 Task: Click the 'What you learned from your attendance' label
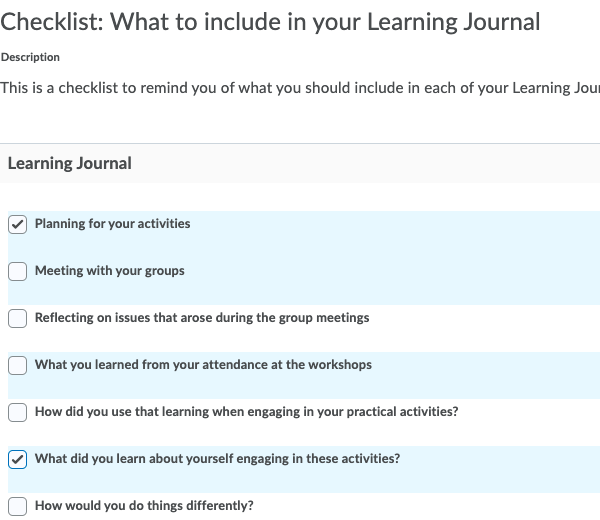(202, 365)
